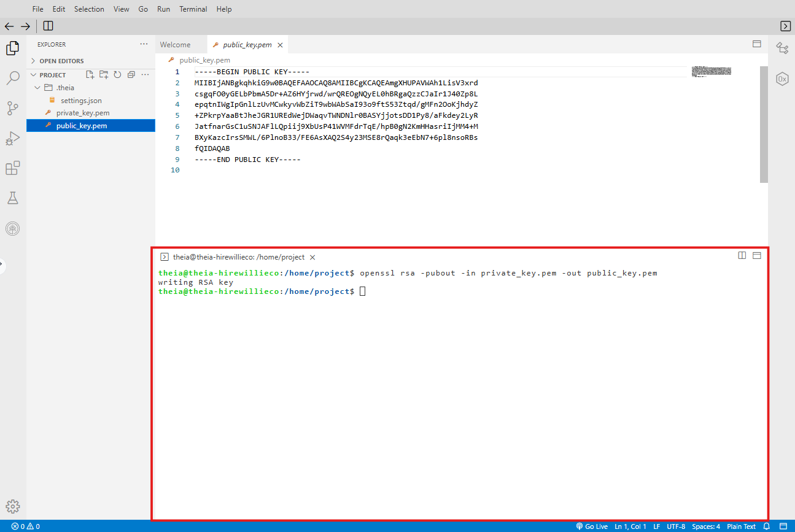Open PROJECT section more actions
795x532 pixels.
click(145, 75)
